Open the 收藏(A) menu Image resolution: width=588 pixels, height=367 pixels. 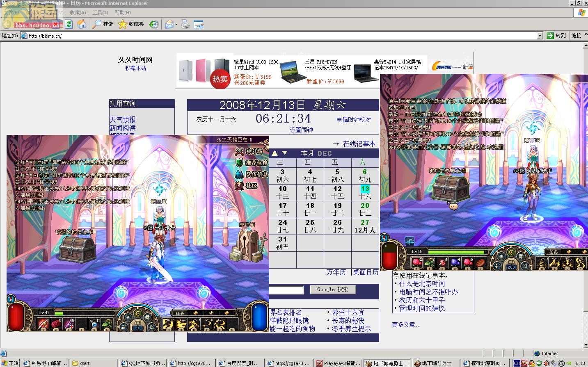tap(78, 13)
